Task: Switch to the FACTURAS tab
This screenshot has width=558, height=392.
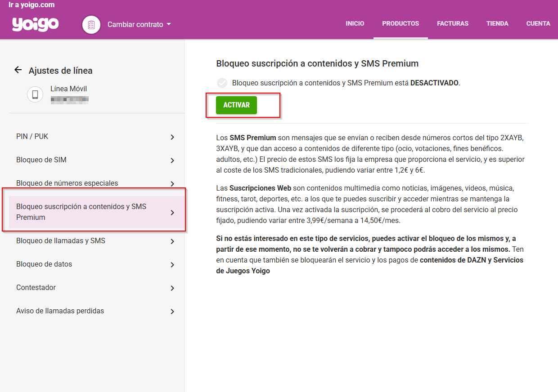Action: pyautogui.click(x=453, y=23)
